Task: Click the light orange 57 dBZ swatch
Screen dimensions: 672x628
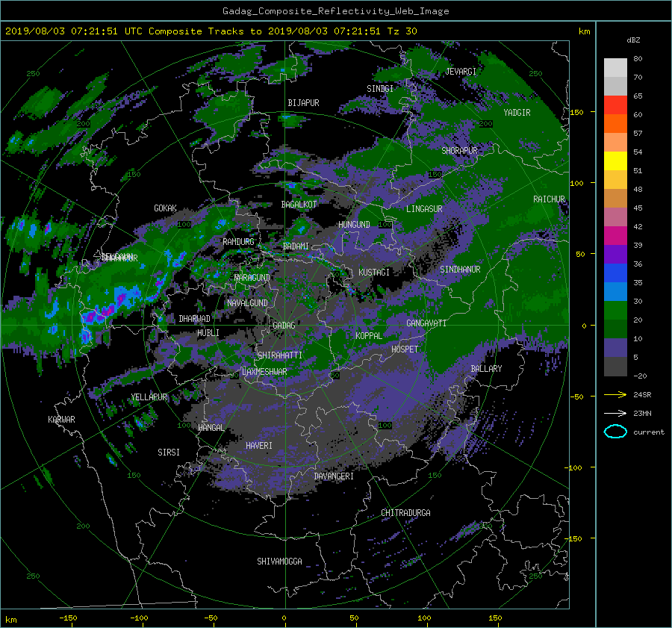Action: (615, 143)
